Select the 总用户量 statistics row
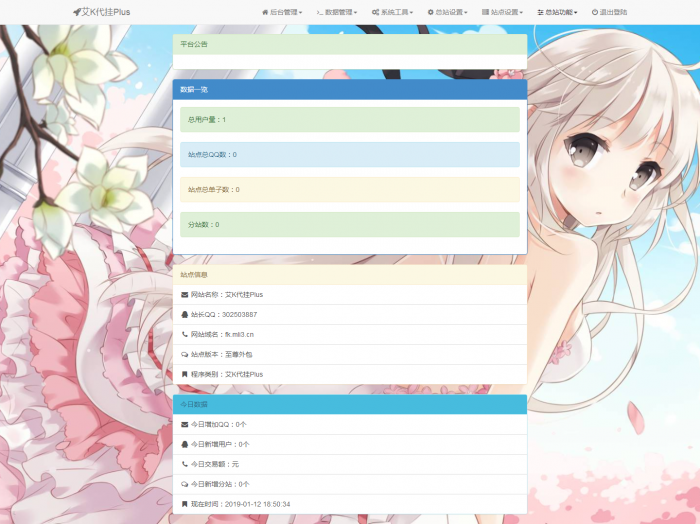This screenshot has width=700, height=524. 349,120
